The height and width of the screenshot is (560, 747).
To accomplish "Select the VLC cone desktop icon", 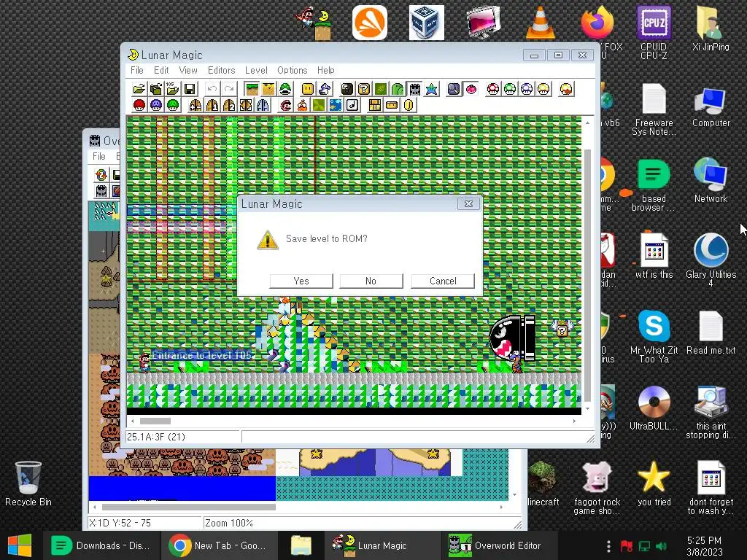I will (541, 23).
